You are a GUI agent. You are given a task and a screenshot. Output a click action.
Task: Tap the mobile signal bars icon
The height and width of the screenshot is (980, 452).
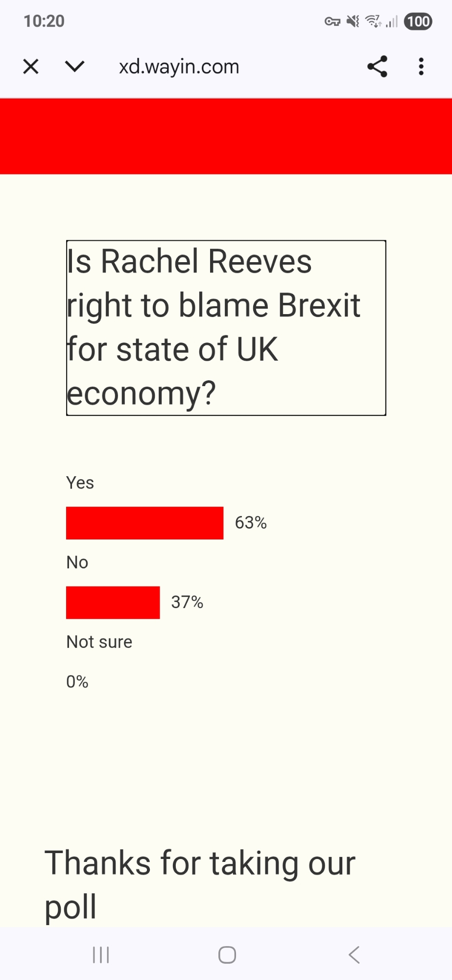(392, 22)
